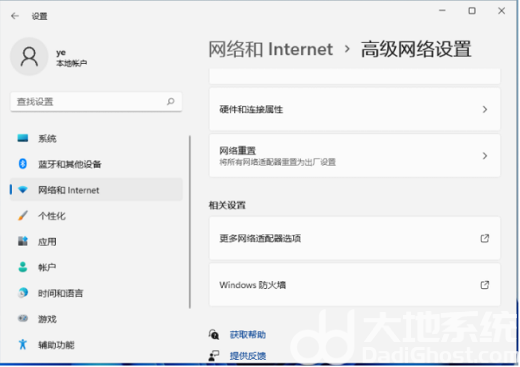
Task: Select the 系统 monitor icon
Action: pyautogui.click(x=23, y=138)
